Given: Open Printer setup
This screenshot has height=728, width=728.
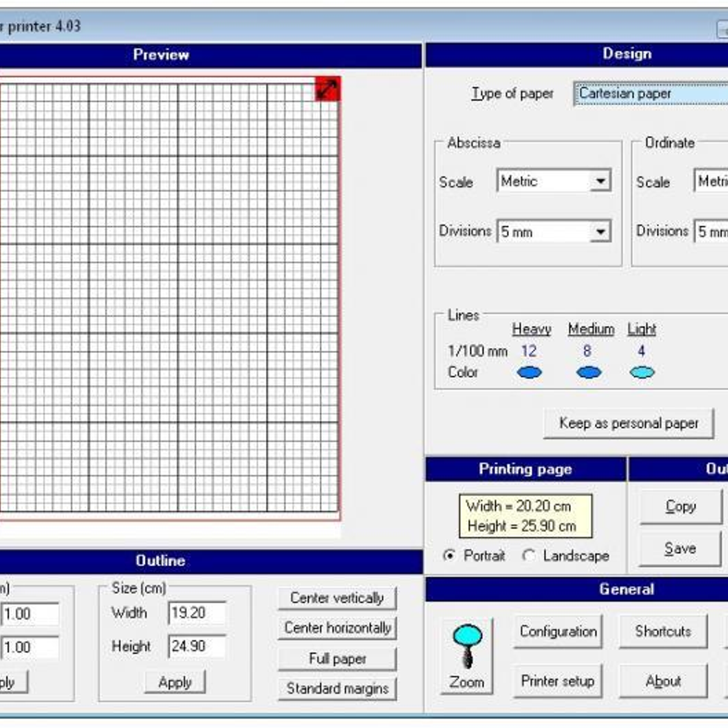Looking at the screenshot, I should [x=558, y=681].
